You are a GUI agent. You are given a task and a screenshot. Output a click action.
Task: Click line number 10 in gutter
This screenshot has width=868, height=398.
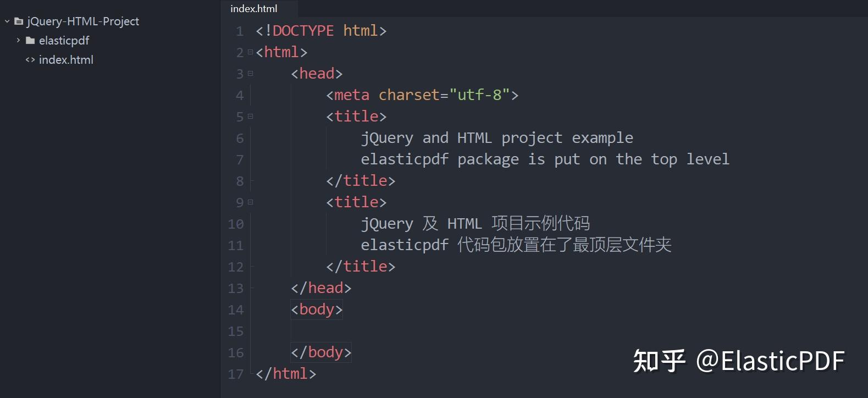[x=236, y=224]
